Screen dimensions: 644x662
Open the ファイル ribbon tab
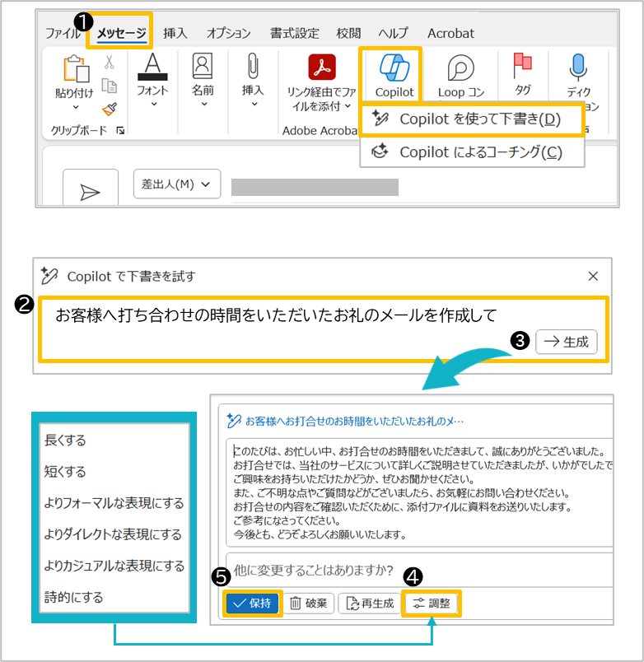click(63, 33)
